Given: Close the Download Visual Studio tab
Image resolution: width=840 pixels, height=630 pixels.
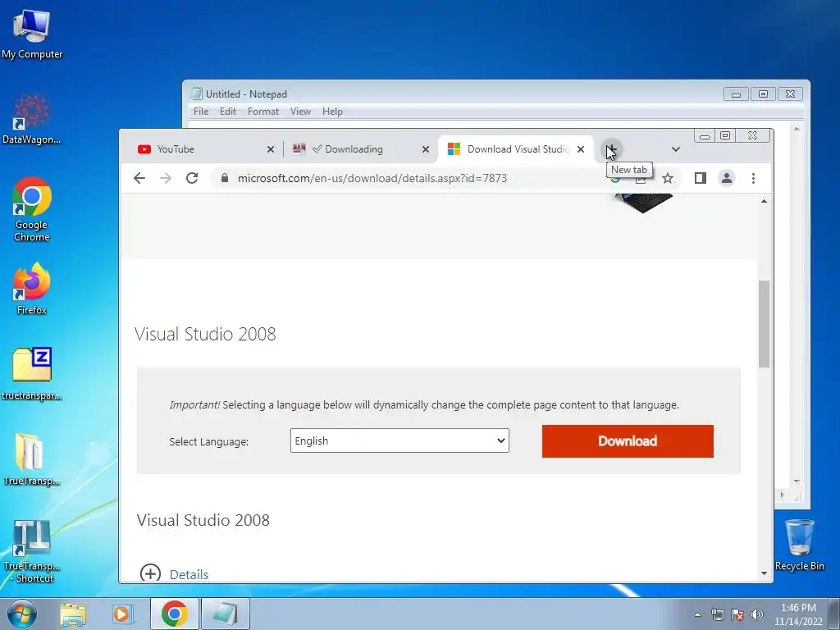Looking at the screenshot, I should tap(581, 149).
